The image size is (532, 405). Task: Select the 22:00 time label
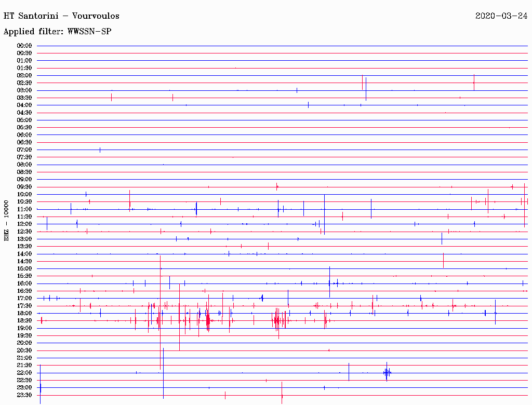pos(24,373)
